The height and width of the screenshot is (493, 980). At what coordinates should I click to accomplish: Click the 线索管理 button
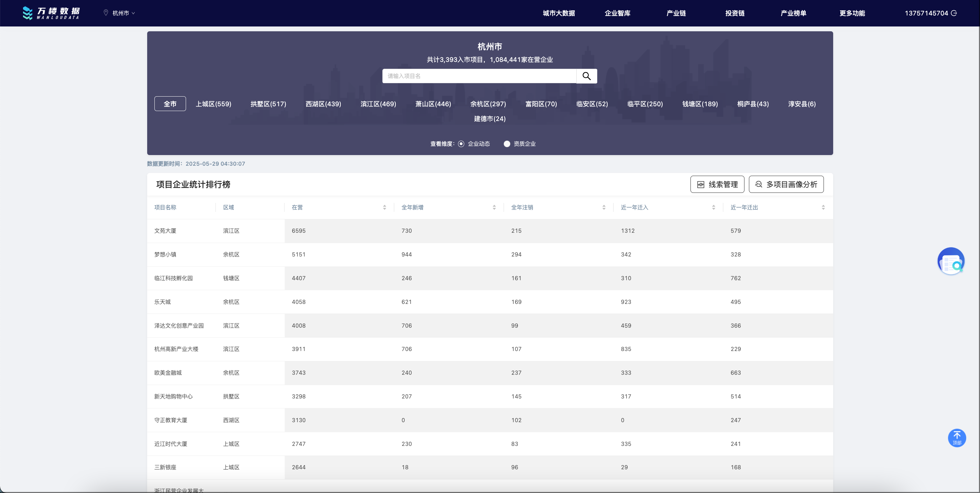pos(717,185)
